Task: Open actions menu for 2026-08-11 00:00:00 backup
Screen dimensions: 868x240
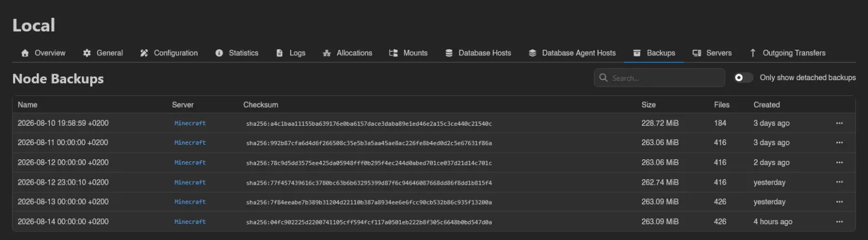Action: point(839,143)
